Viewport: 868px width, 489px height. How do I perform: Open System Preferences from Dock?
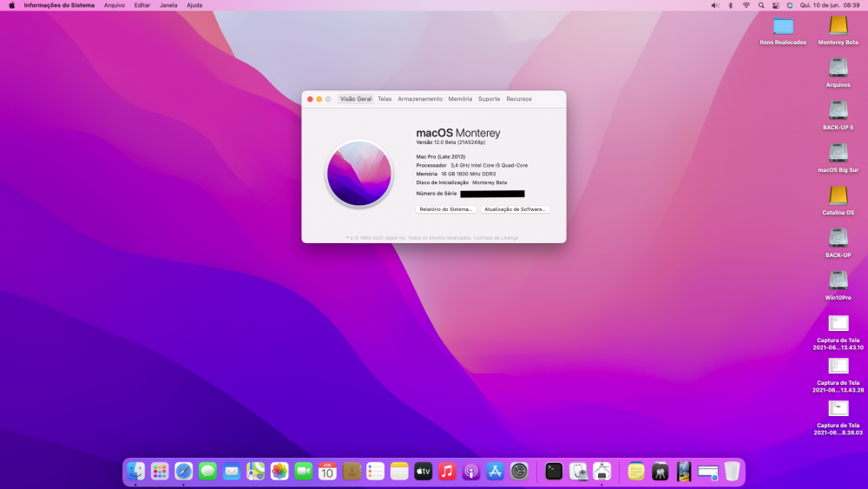pyautogui.click(x=519, y=472)
